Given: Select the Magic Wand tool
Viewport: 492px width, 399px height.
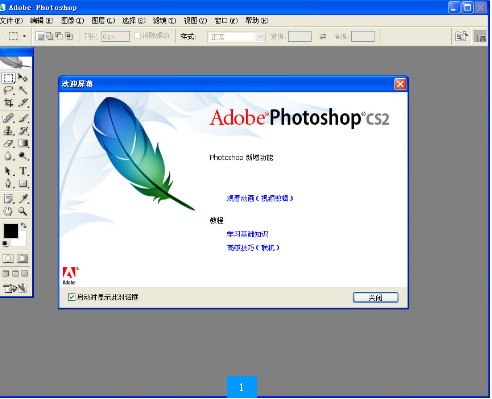Looking at the screenshot, I should pos(23,90).
